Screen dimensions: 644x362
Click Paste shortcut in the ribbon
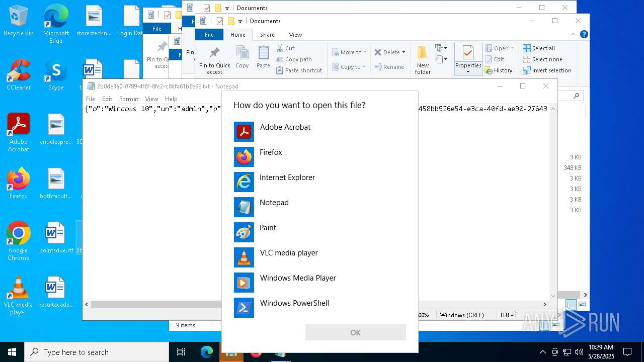point(299,70)
